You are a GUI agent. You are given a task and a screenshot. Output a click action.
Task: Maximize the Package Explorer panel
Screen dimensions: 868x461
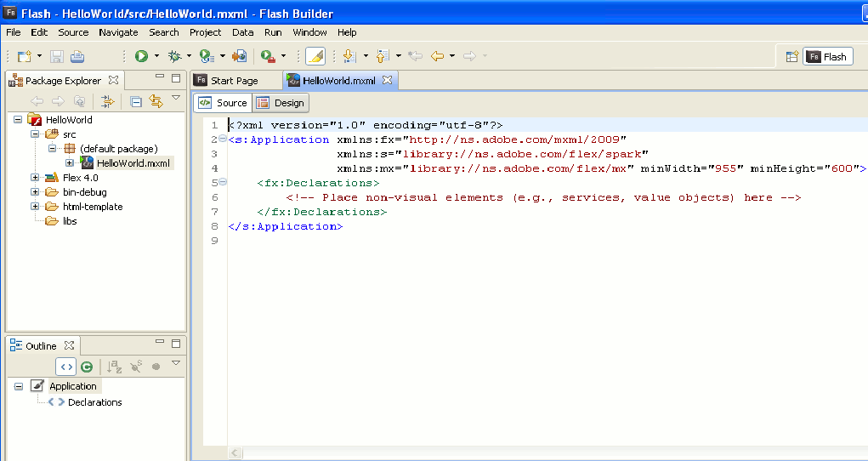point(176,78)
